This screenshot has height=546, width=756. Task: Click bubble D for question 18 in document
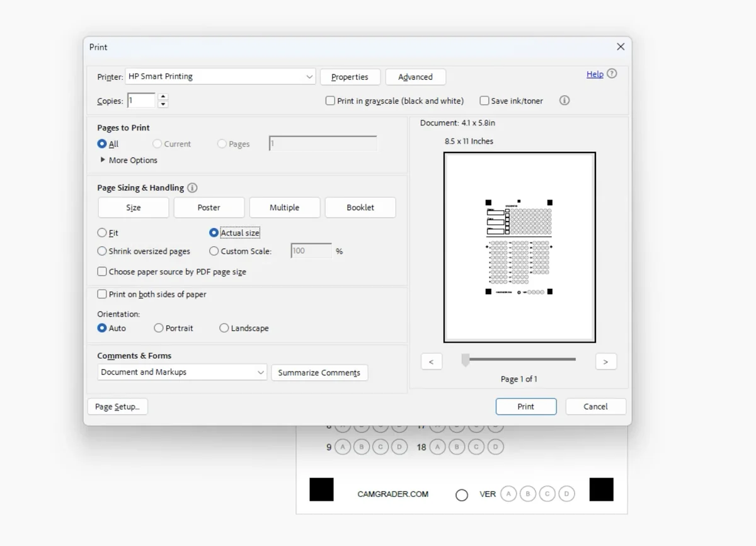pyautogui.click(x=496, y=447)
